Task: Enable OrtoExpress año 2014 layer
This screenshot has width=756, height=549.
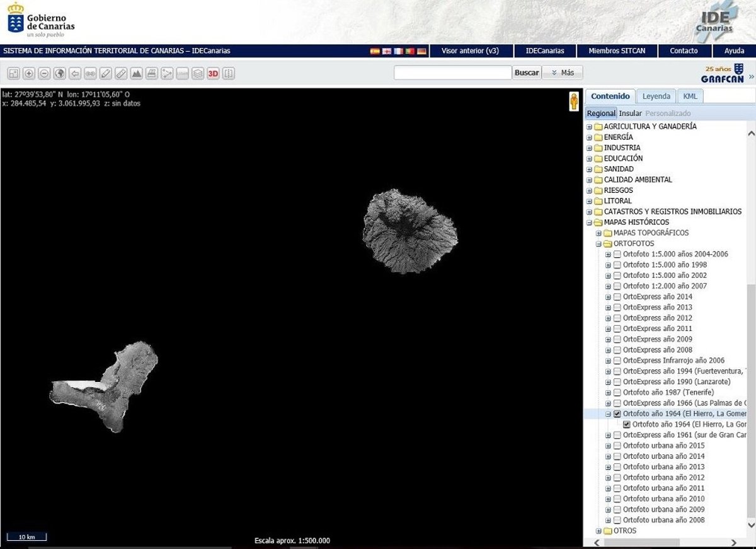Action: click(x=617, y=297)
